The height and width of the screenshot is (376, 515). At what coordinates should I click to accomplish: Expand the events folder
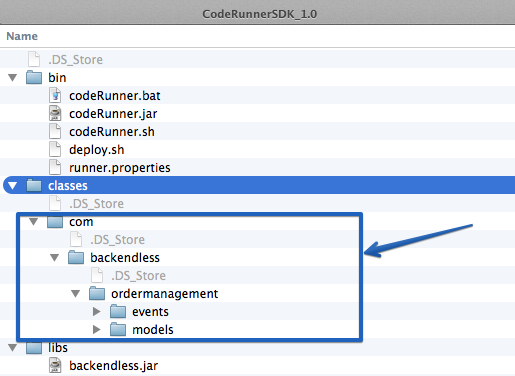(97, 312)
